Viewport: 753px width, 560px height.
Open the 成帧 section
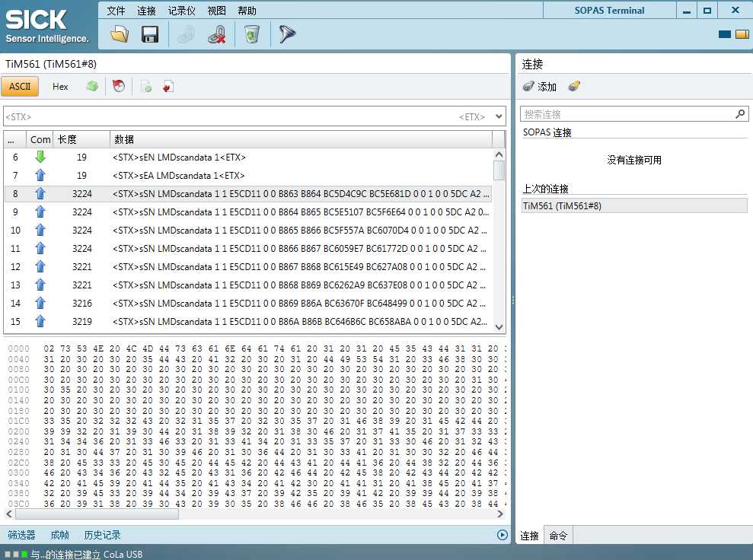click(60, 535)
